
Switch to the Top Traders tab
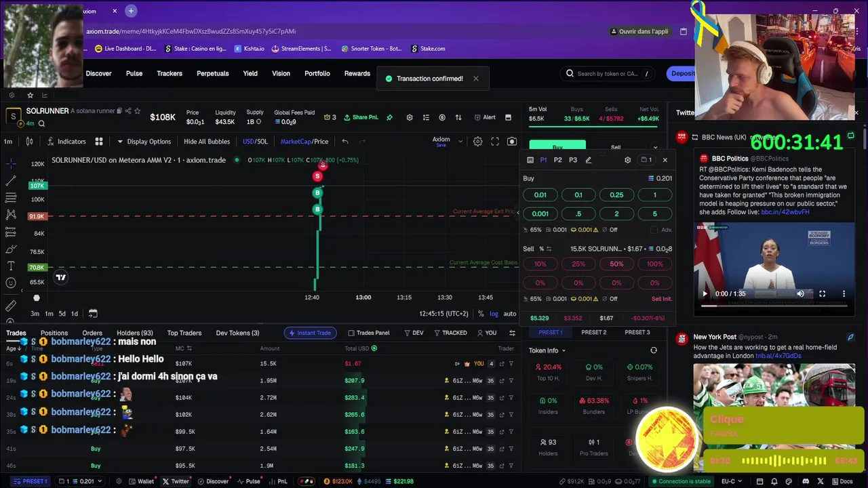coord(184,333)
